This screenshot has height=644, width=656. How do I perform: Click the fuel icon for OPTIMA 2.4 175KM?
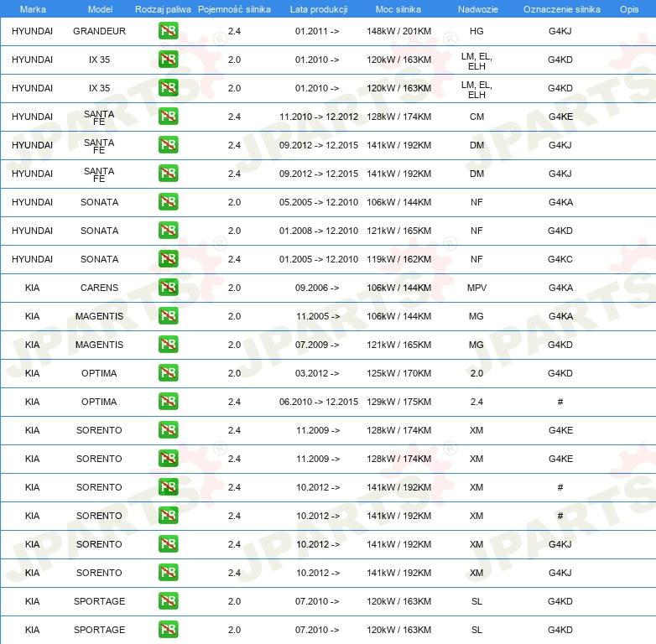point(168,402)
